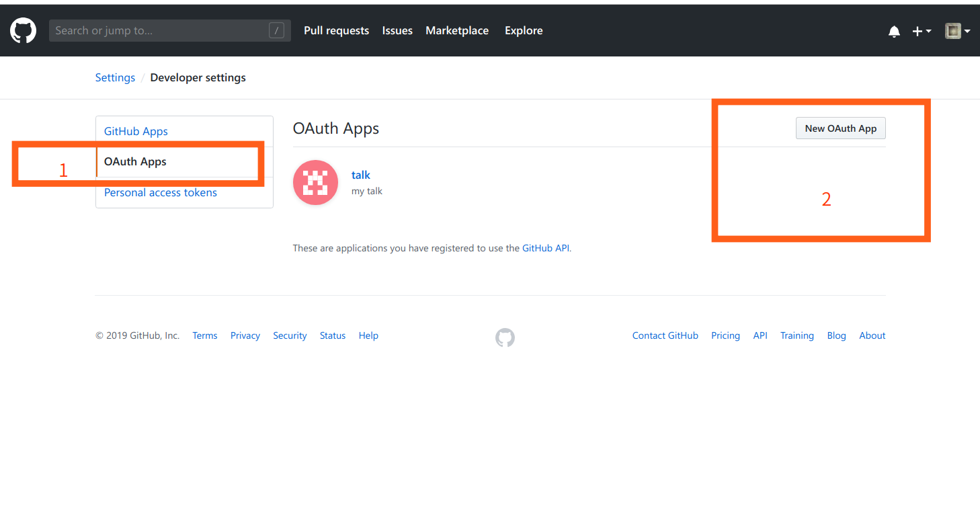Click the 'OAuth Apps' page heading
The image size is (980, 531).
click(x=336, y=128)
